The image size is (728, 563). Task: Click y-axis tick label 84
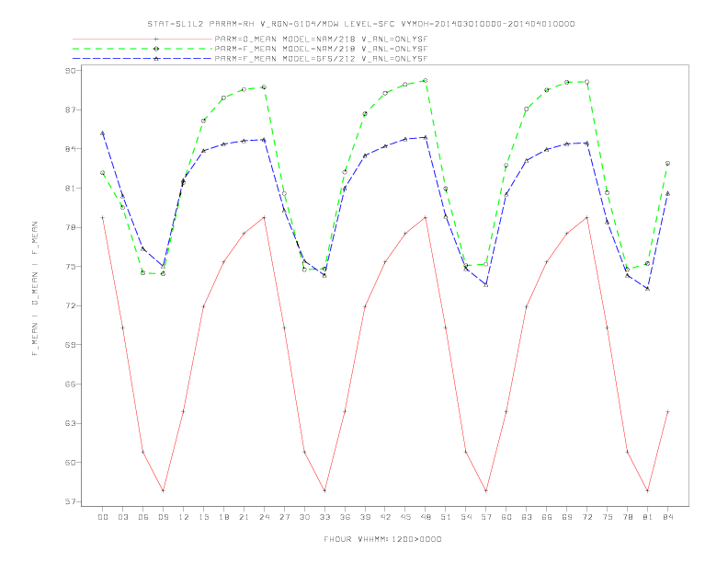click(x=71, y=149)
